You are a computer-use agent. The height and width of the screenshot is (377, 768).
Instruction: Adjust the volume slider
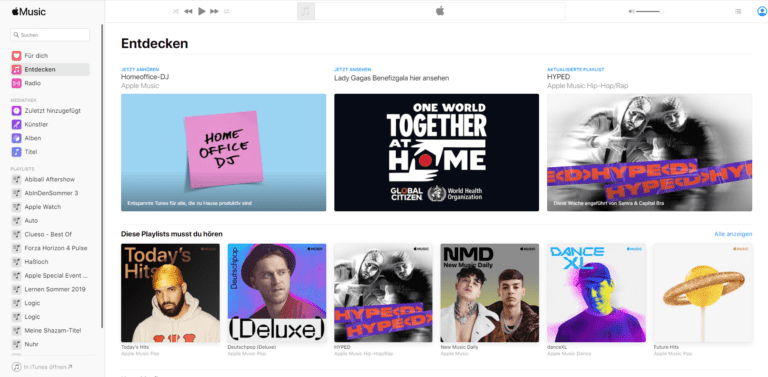(649, 11)
